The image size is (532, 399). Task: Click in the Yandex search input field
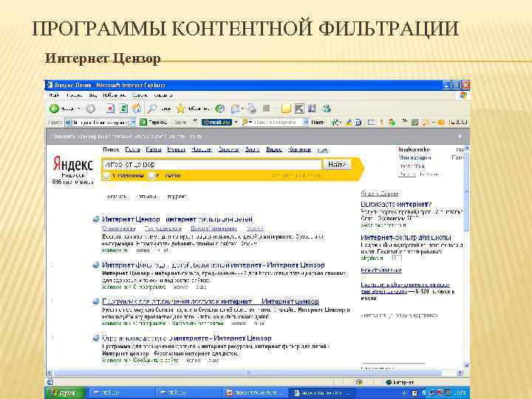pos(212,165)
